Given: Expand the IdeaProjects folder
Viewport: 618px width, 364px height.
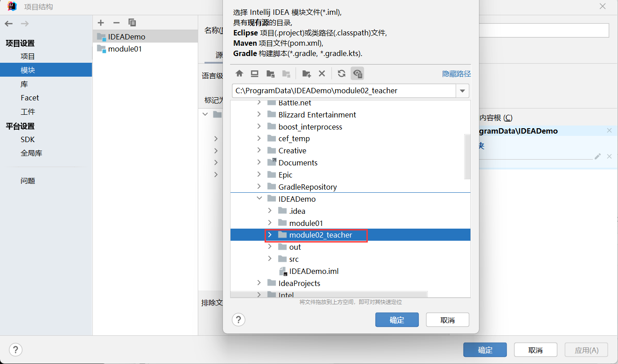Looking at the screenshot, I should pyautogui.click(x=259, y=283).
